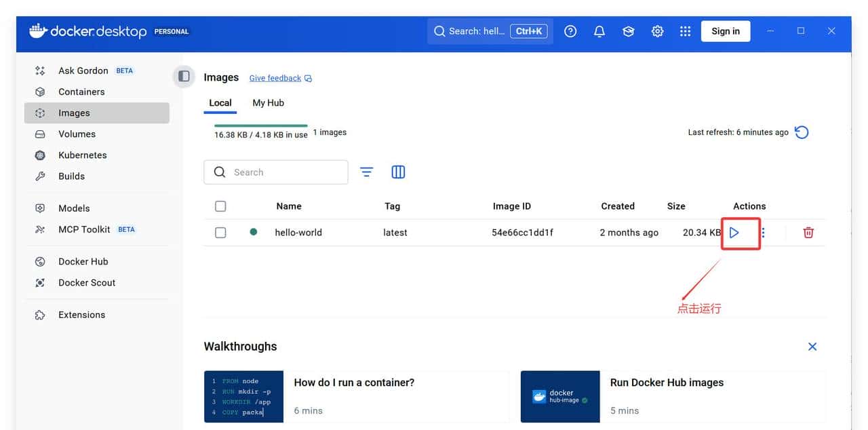The height and width of the screenshot is (430, 868).
Task: Open the images filter options
Action: [367, 172]
